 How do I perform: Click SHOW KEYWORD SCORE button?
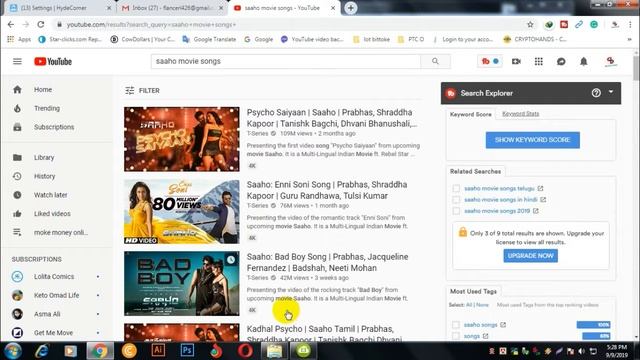point(533,140)
